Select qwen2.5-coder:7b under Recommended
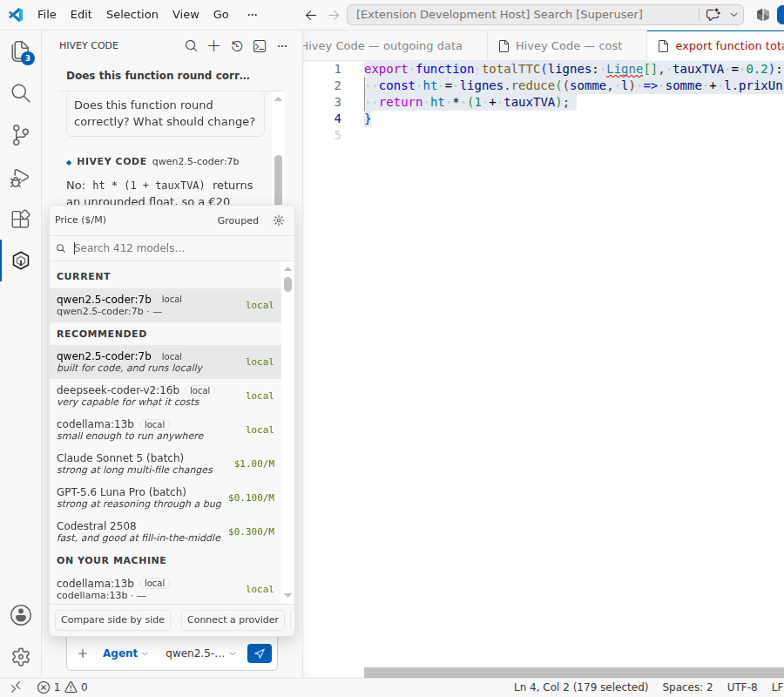 coord(166,362)
